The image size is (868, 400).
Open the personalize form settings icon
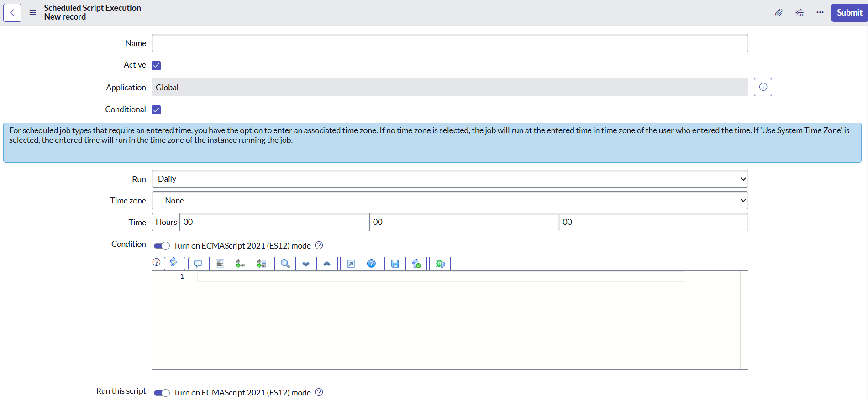[x=800, y=13]
